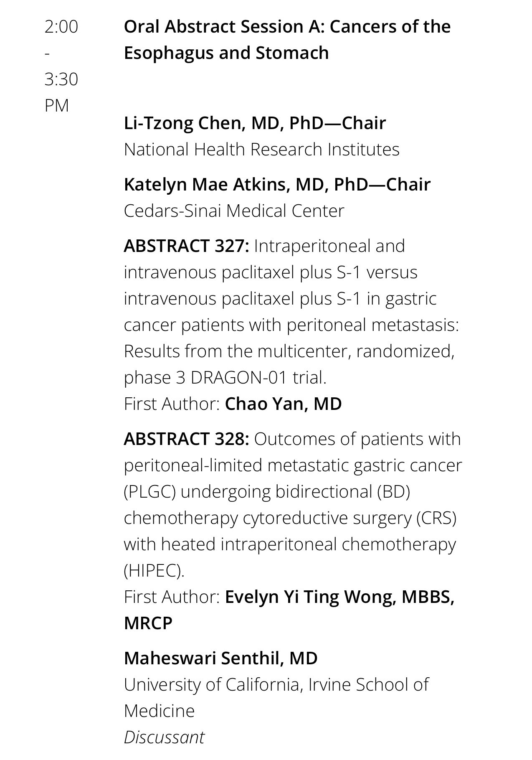Viewport: 532px width, 760px height.
Task: Select the Esophagus and Stomach heading line
Action: 226,53
